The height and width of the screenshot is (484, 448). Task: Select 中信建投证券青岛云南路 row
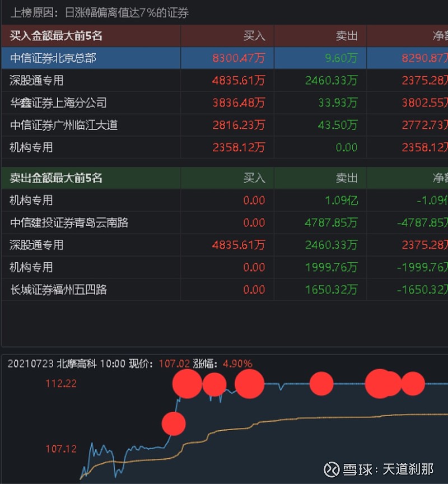225,222
